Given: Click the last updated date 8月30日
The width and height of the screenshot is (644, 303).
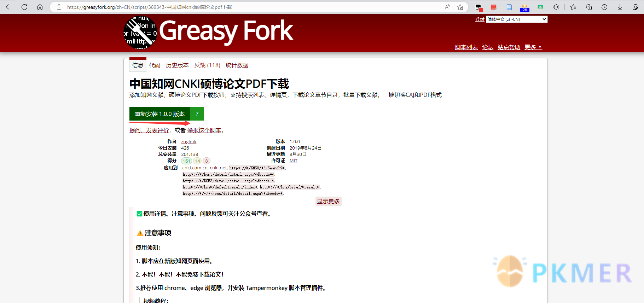Looking at the screenshot, I should [x=298, y=154].
